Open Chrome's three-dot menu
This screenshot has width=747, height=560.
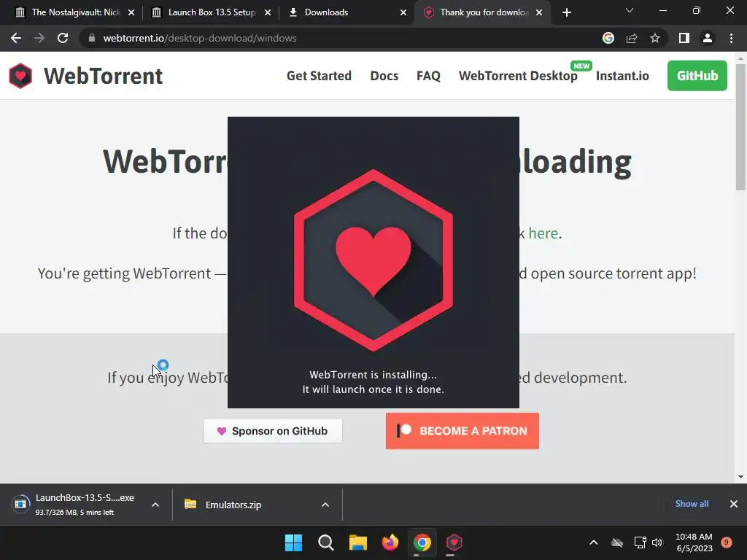pos(731,38)
